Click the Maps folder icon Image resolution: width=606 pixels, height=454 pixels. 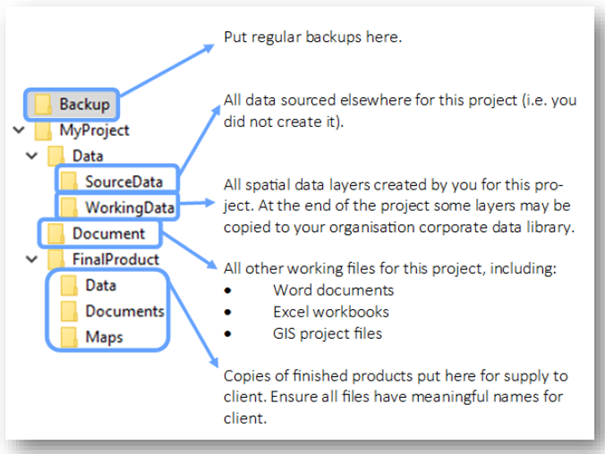tap(69, 337)
